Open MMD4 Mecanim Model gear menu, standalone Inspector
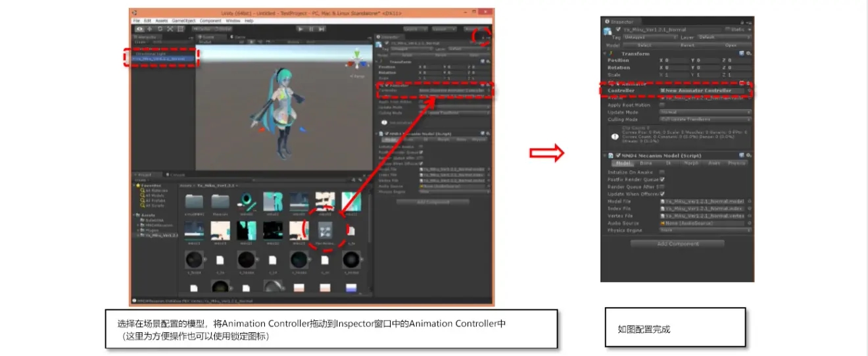 (x=749, y=155)
